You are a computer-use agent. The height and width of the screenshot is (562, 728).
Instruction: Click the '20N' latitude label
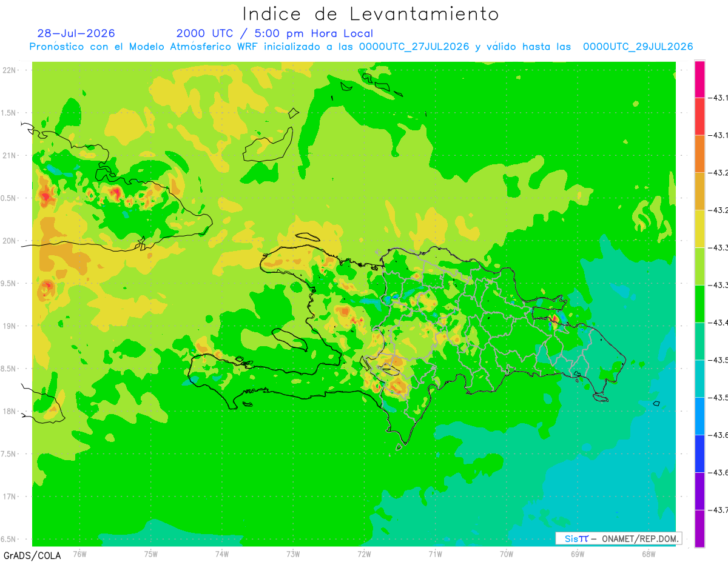(x=10, y=241)
